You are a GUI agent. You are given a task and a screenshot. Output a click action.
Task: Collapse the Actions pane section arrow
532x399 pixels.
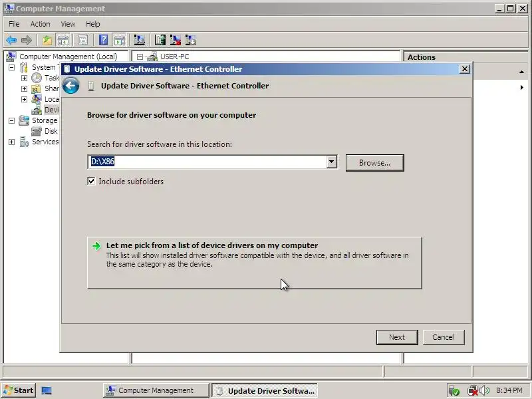[x=521, y=72]
